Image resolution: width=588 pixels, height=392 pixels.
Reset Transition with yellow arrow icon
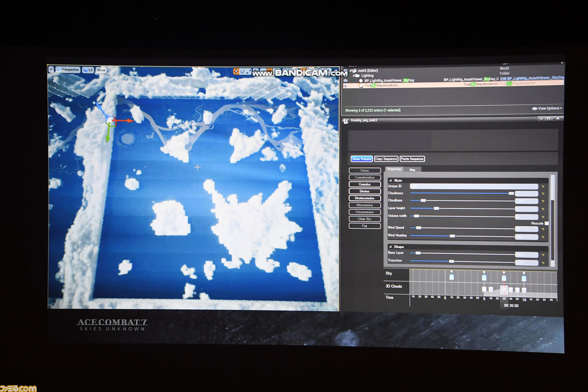tap(543, 263)
